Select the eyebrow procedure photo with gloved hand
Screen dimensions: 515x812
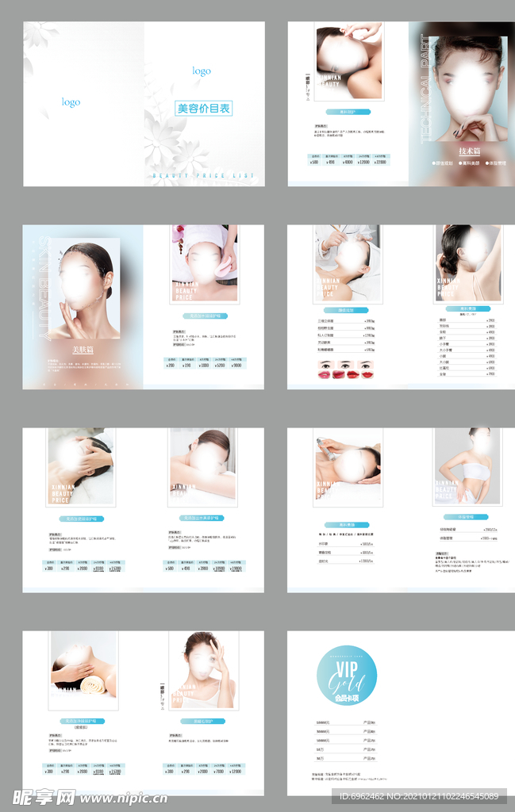pos(347,263)
